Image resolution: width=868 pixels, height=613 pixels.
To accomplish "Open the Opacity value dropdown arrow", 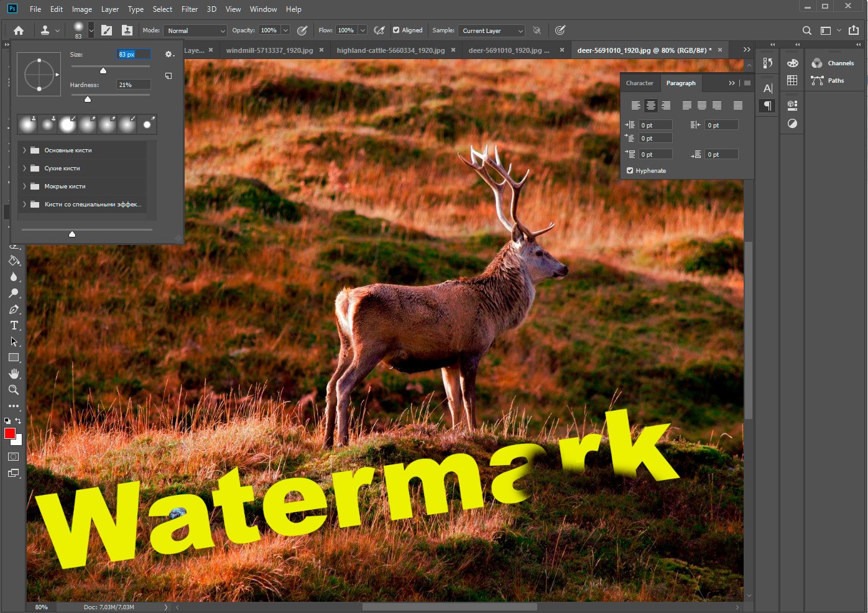I will tap(285, 30).
